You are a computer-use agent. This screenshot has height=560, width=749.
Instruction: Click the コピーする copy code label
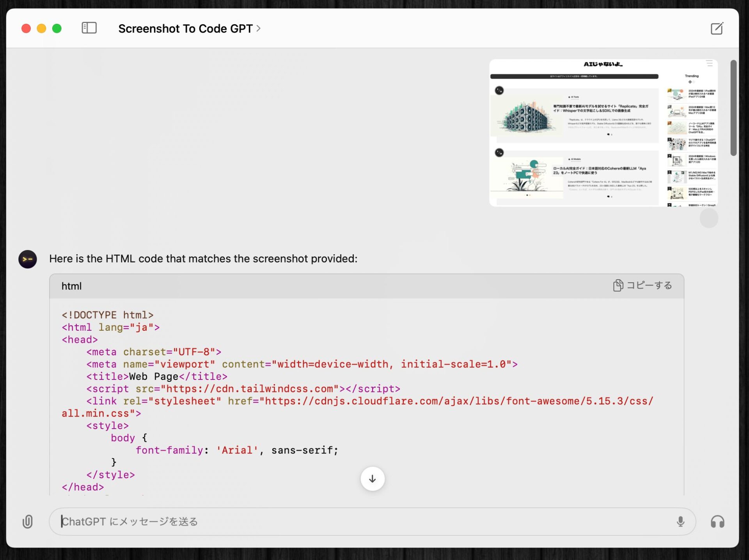tap(649, 285)
